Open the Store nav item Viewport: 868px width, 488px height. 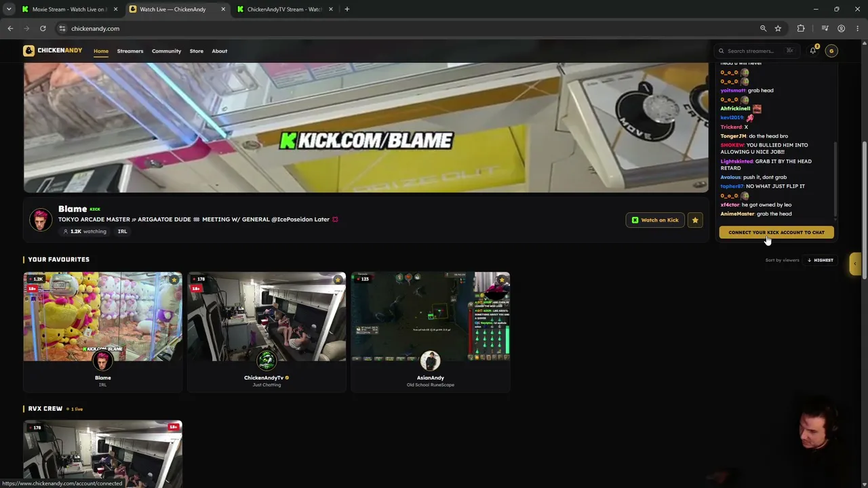[196, 51]
